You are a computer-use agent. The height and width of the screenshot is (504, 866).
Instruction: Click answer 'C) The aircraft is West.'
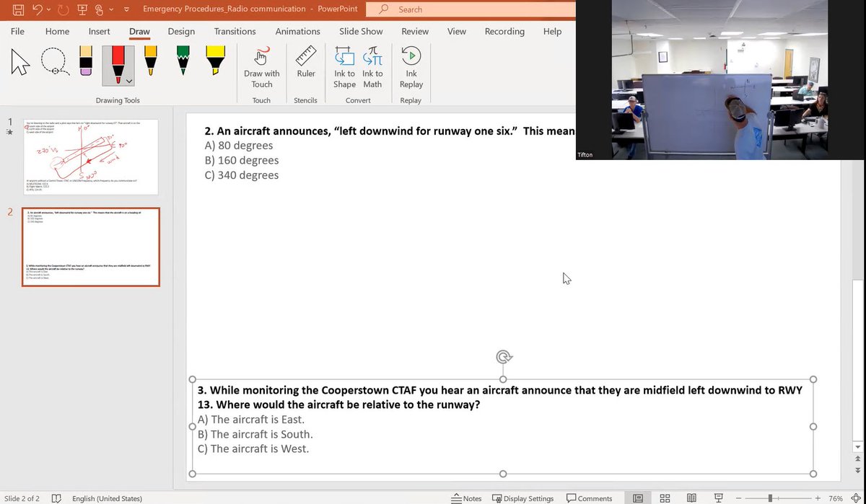(253, 448)
